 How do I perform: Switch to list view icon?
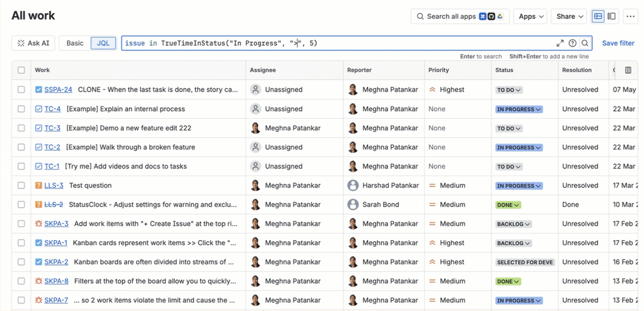[x=598, y=16]
